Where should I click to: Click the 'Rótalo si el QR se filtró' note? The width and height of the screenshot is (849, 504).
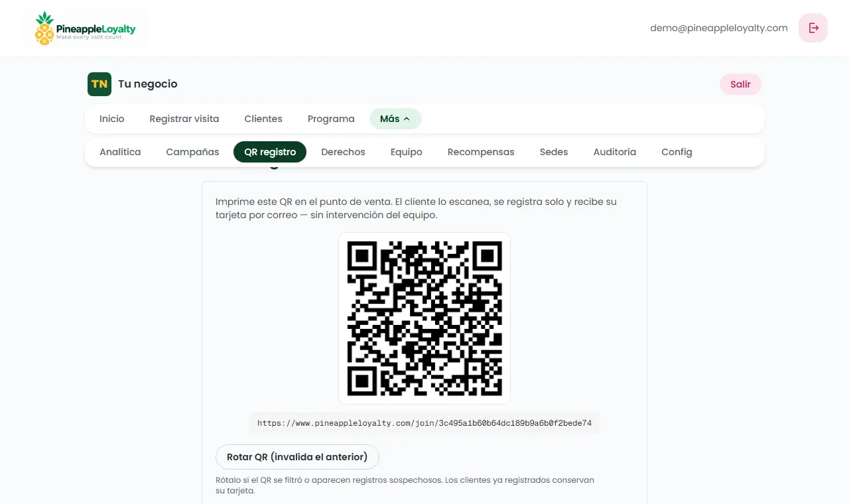(405, 485)
